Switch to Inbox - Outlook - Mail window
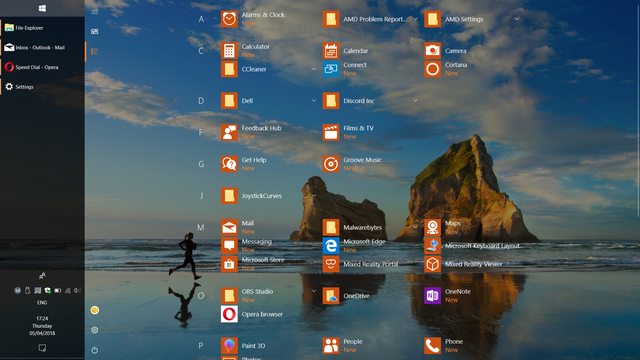This screenshot has height=360, width=640. tap(42, 47)
